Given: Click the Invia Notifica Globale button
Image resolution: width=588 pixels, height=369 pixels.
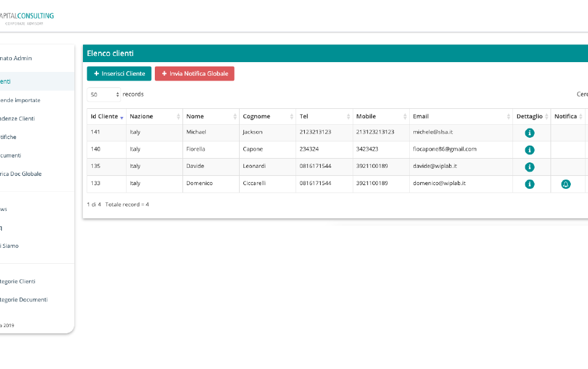Looking at the screenshot, I should tap(194, 74).
